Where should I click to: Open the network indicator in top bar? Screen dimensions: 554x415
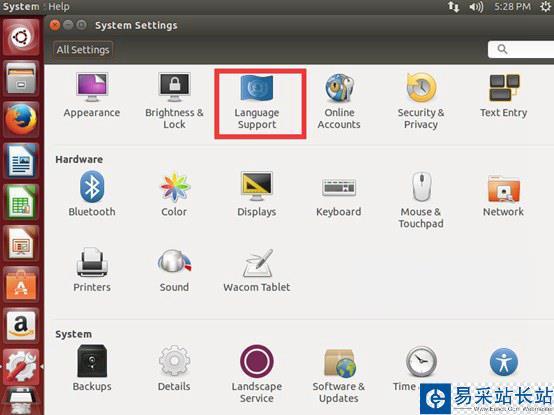coord(453,7)
